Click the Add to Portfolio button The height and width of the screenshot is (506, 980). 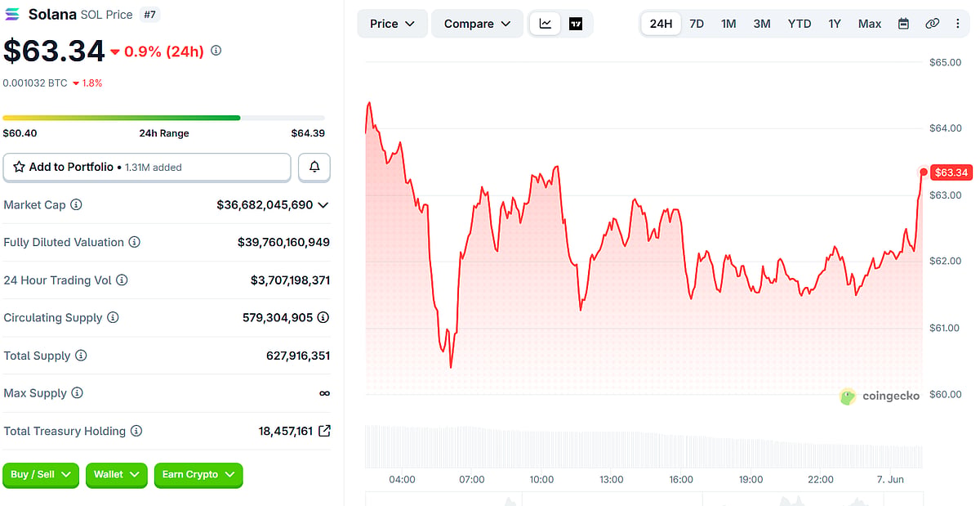pos(147,167)
